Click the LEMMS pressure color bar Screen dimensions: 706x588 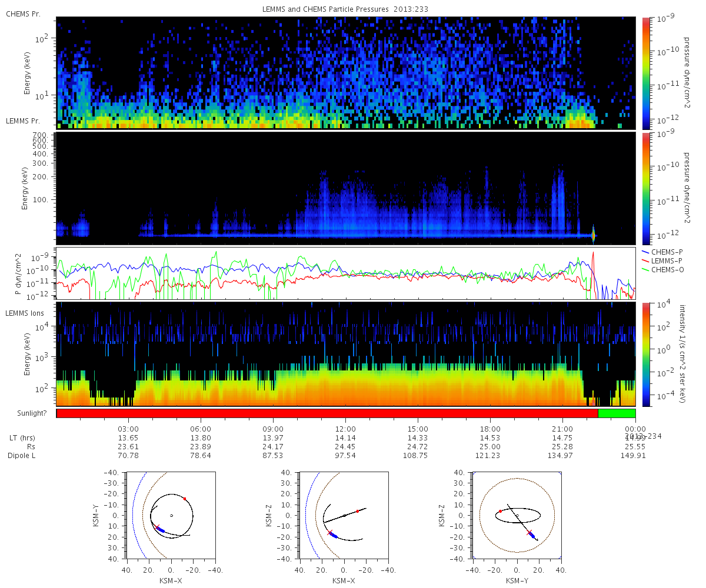click(646, 188)
